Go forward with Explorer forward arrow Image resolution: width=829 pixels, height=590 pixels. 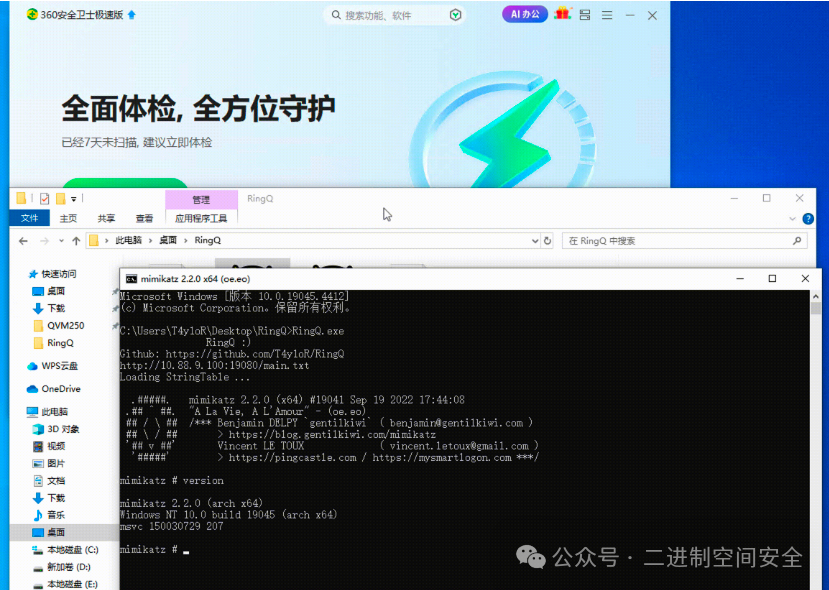(44, 241)
